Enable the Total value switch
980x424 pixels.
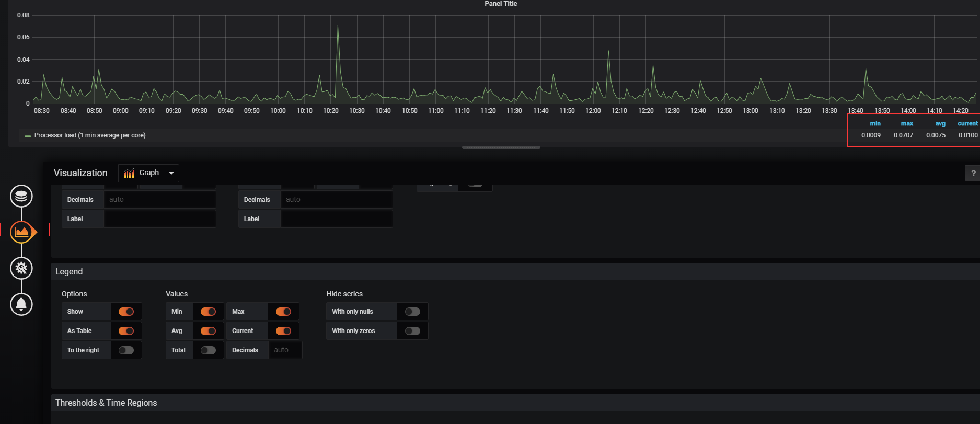208,350
